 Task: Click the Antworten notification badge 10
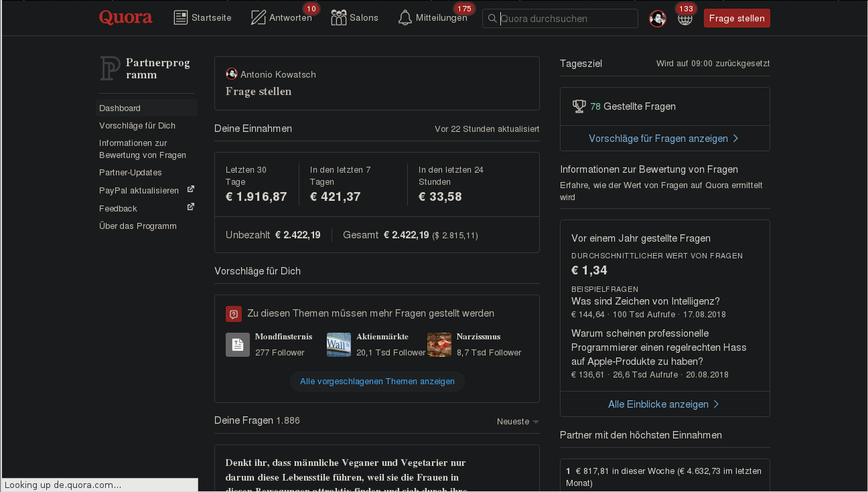311,9
